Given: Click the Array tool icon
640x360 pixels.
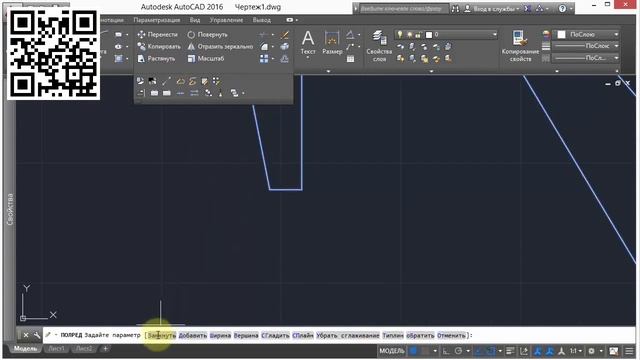Looking at the screenshot, I should tap(264, 59).
